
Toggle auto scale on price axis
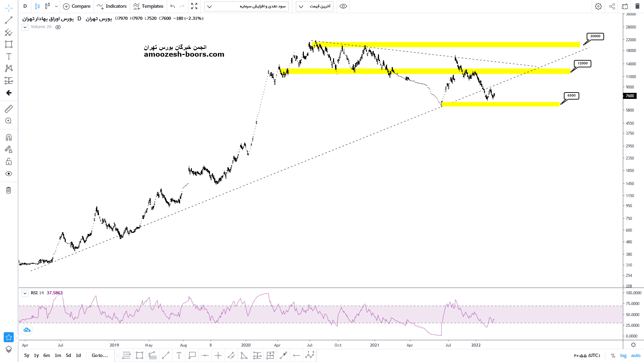[636, 356]
